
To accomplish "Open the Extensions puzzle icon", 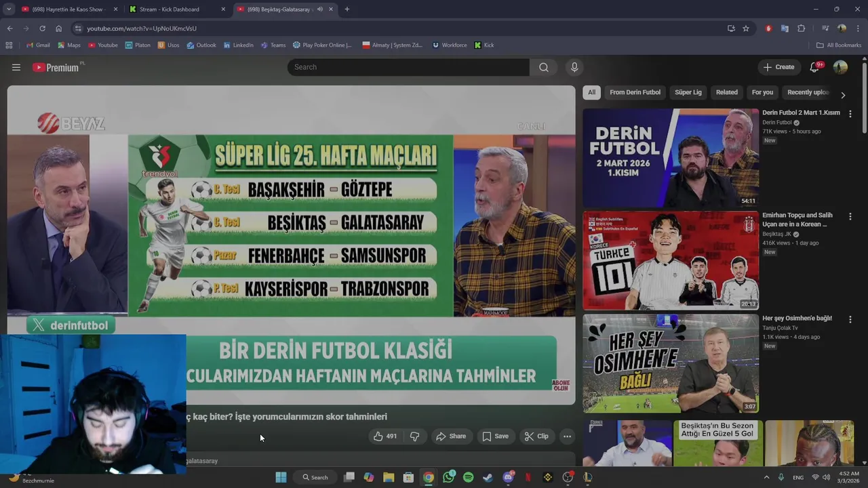I will pyautogui.click(x=802, y=28).
